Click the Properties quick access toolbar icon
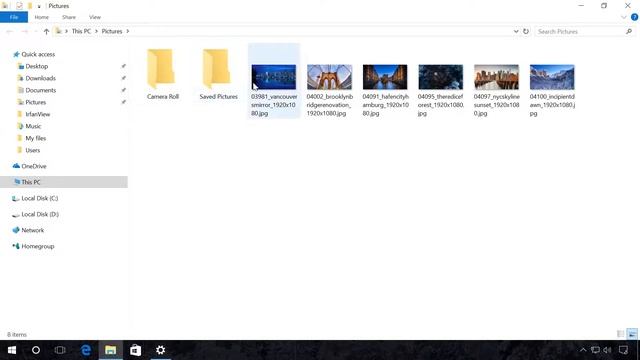Screen dimensions: 640x360 19,6
